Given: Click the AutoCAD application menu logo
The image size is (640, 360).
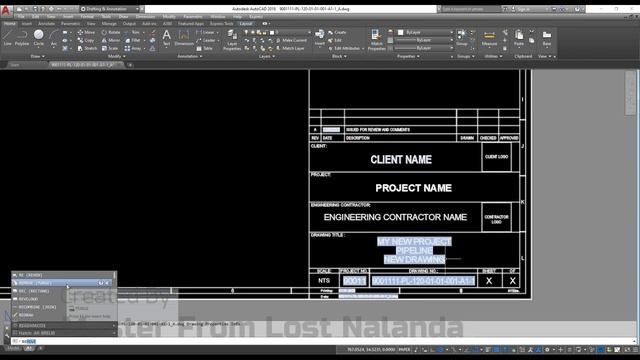Looking at the screenshot, I should [6, 10].
